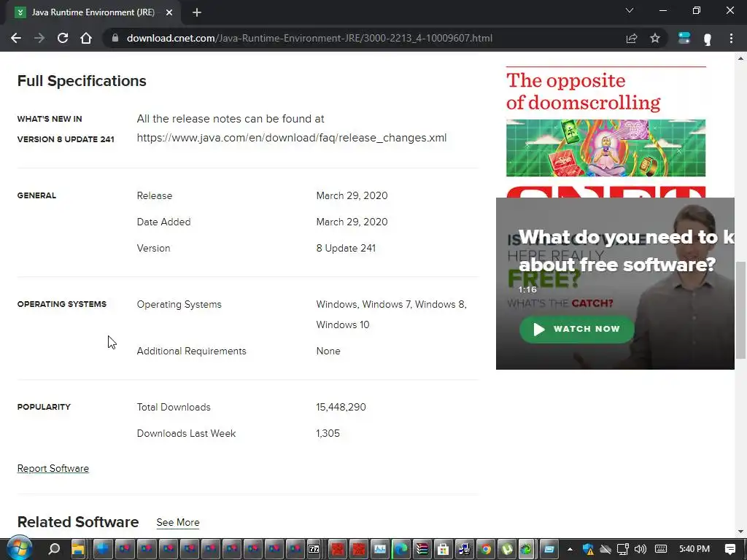The width and height of the screenshot is (747, 560).
Task: Click the address bar URL
Action: pos(309,38)
